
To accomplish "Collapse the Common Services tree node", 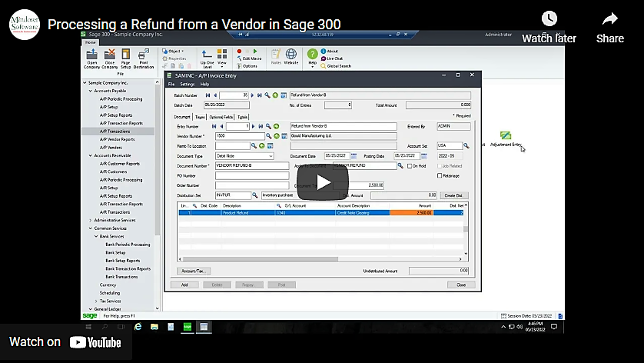I will 91,228.
